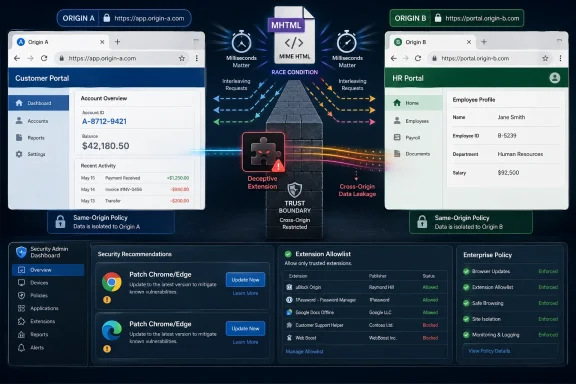Open Accounts in Customer Portal sidebar
The width and height of the screenshot is (576, 384).
[x=39, y=121]
